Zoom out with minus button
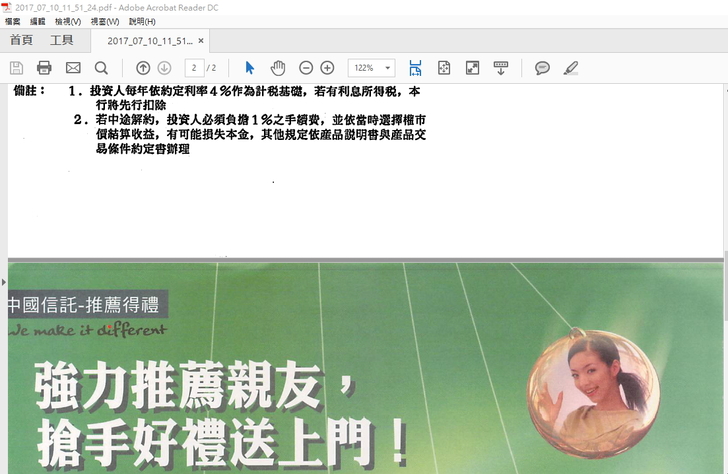The width and height of the screenshot is (728, 474). 306,68
